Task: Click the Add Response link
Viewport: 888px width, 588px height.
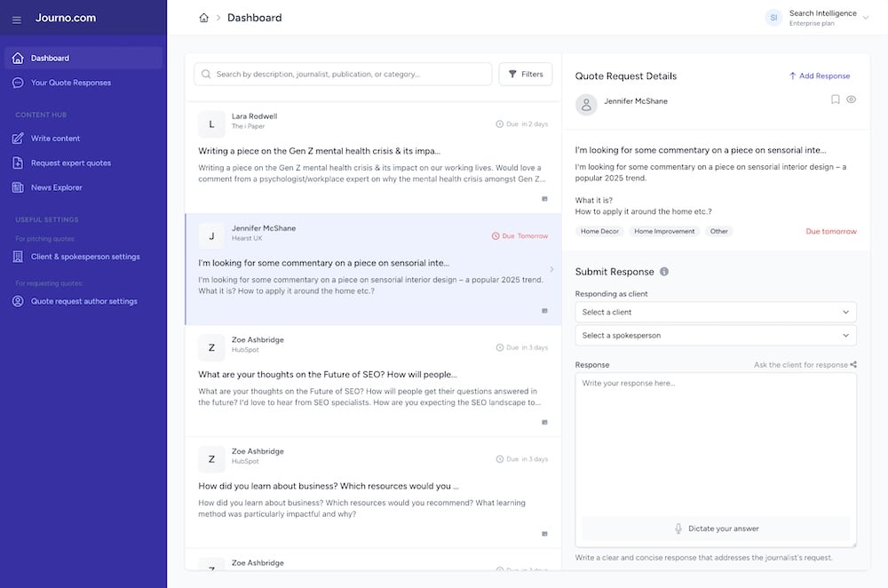Action: point(820,76)
